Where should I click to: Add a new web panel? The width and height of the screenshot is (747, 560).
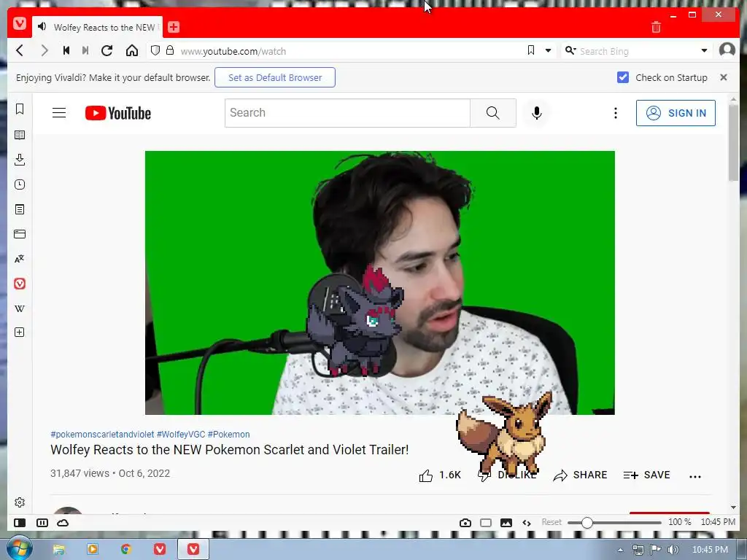[x=20, y=332]
